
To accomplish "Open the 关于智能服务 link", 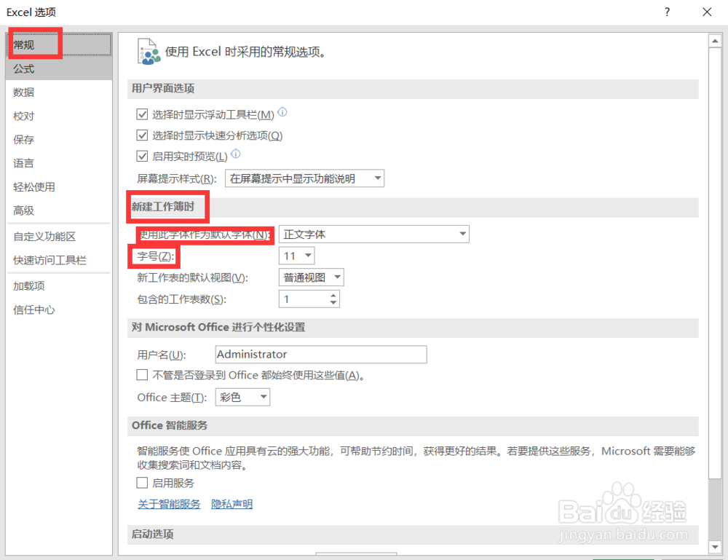I will pyautogui.click(x=169, y=504).
